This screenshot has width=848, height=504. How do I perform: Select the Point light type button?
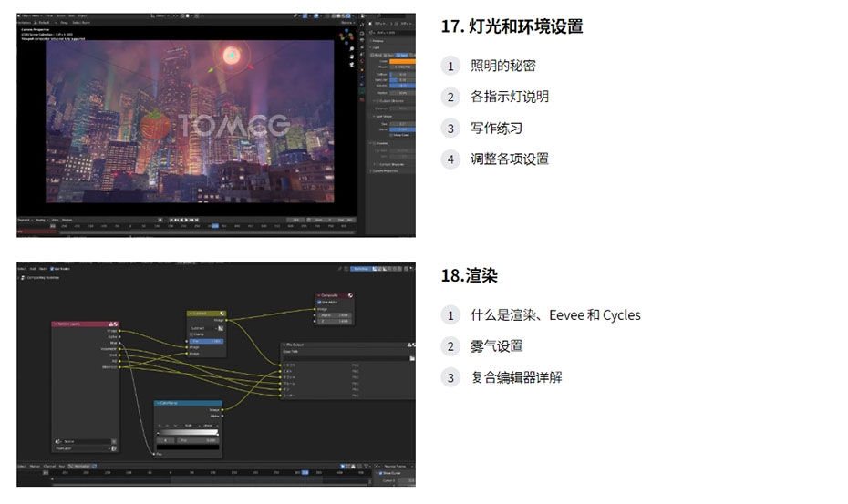[376, 55]
